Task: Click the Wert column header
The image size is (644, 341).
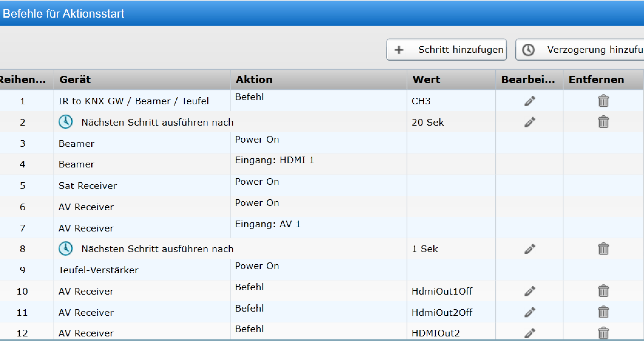Action: tap(426, 79)
